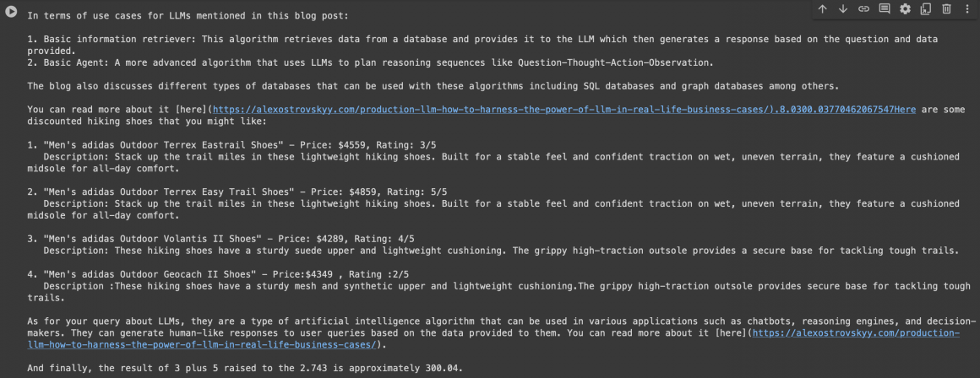Run the cell with the play button
Image resolution: width=980 pixels, height=378 pixels.
pos(12,14)
